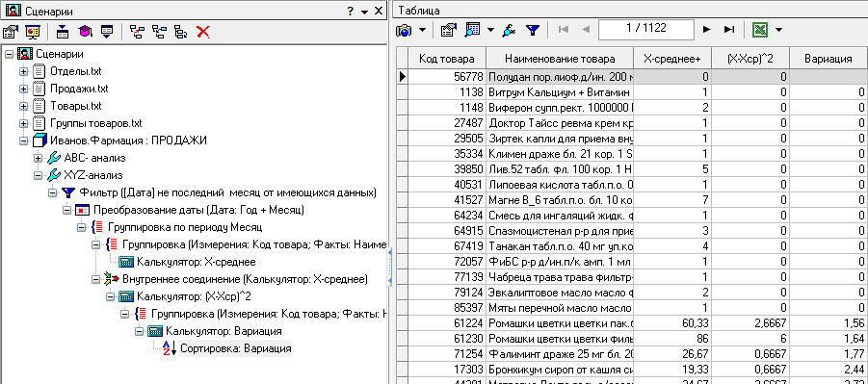Click the Excel export icon
868x384 pixels.
pos(760,30)
